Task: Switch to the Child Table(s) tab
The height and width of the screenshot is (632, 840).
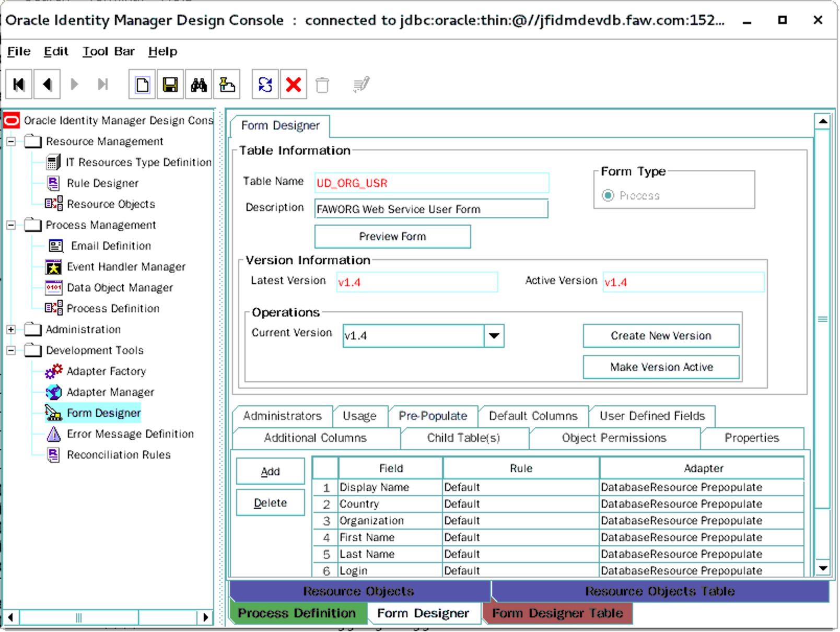Action: (464, 438)
